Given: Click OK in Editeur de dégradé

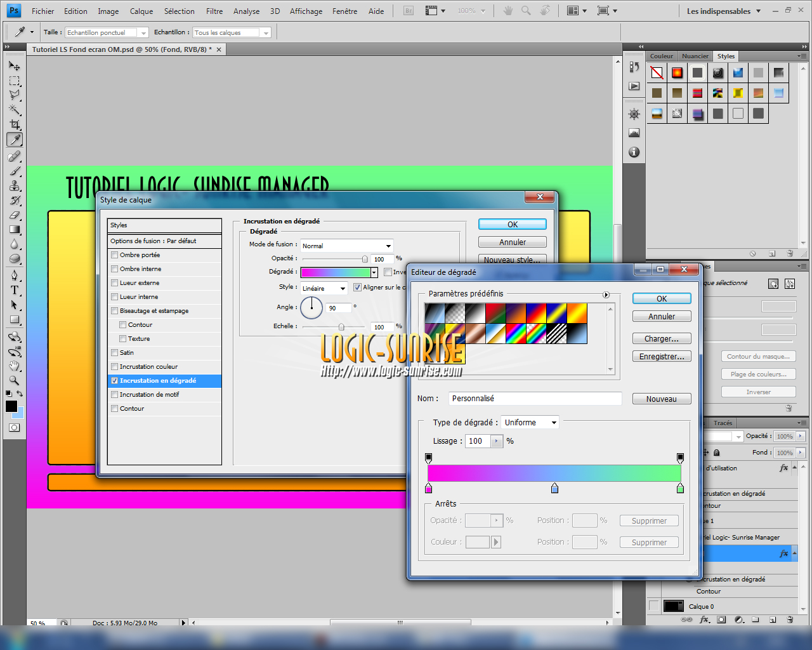Looking at the screenshot, I should pos(662,298).
